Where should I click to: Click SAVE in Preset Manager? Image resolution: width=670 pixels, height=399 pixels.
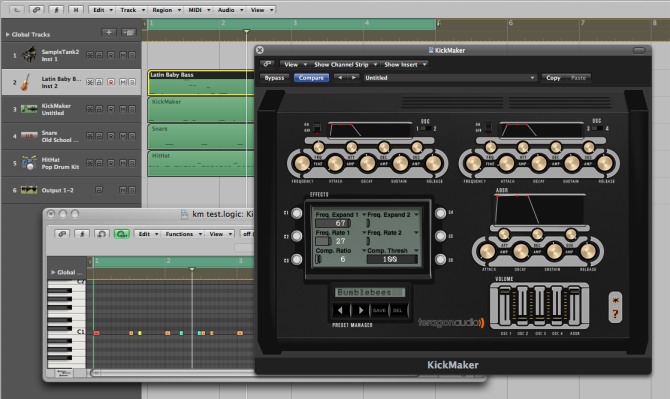pyautogui.click(x=379, y=310)
